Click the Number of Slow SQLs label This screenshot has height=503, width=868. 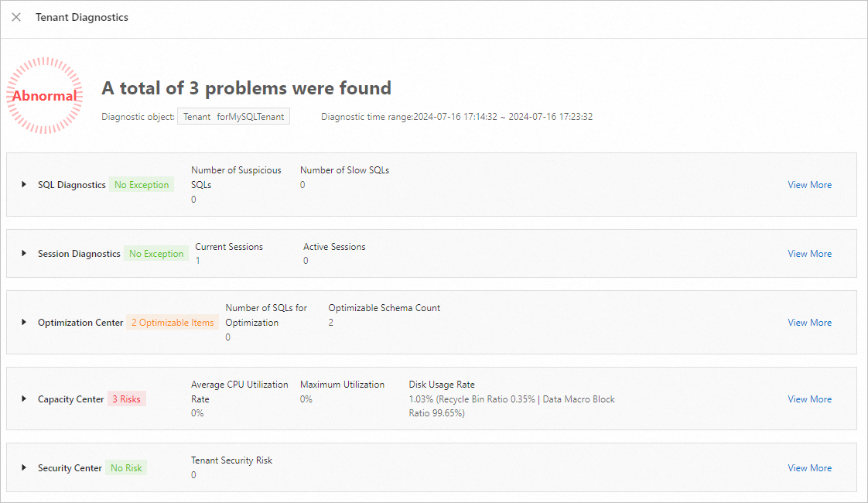click(345, 170)
